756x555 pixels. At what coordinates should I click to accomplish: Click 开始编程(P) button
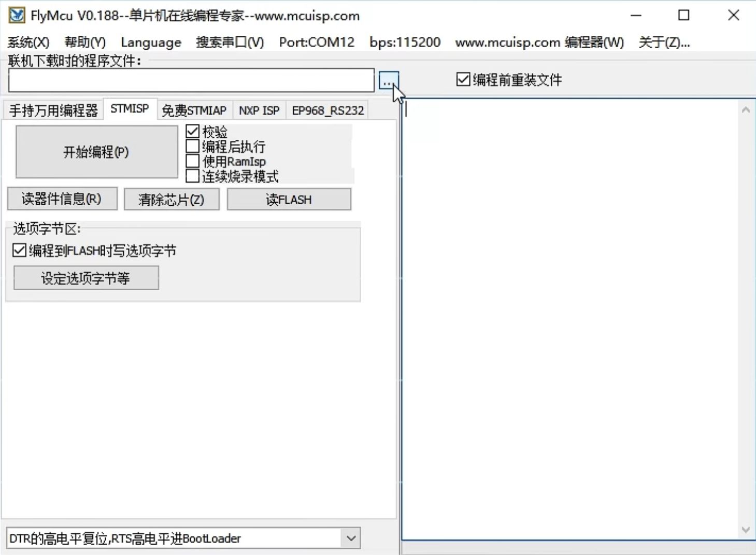(96, 152)
